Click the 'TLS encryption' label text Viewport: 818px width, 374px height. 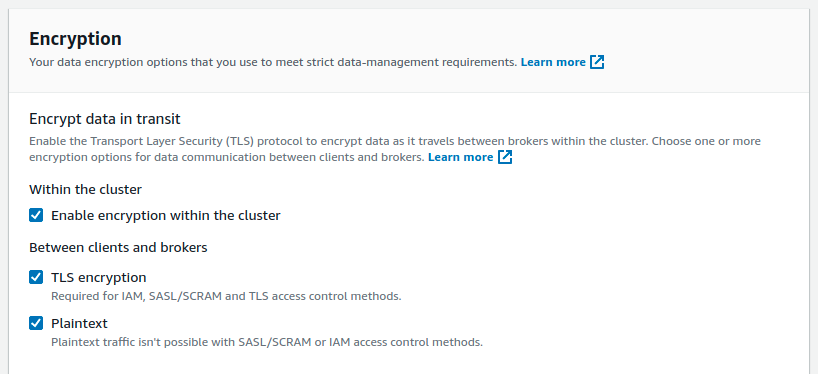(99, 277)
